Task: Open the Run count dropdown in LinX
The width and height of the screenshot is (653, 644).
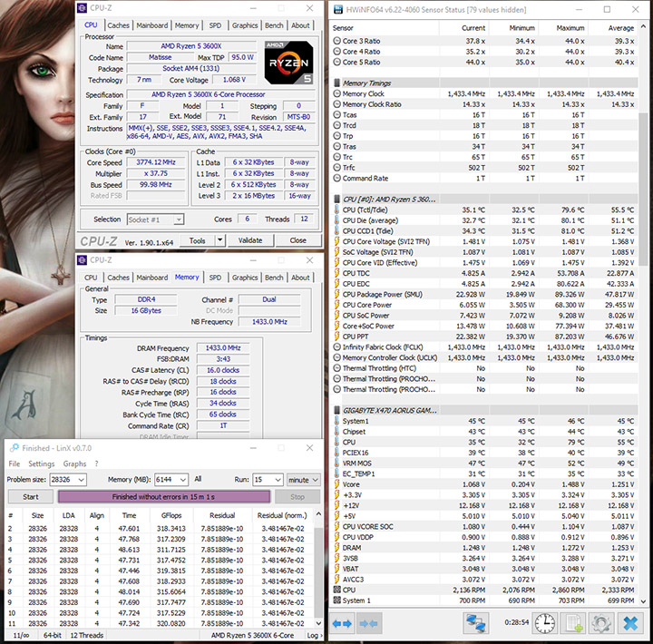Action: [x=268, y=480]
